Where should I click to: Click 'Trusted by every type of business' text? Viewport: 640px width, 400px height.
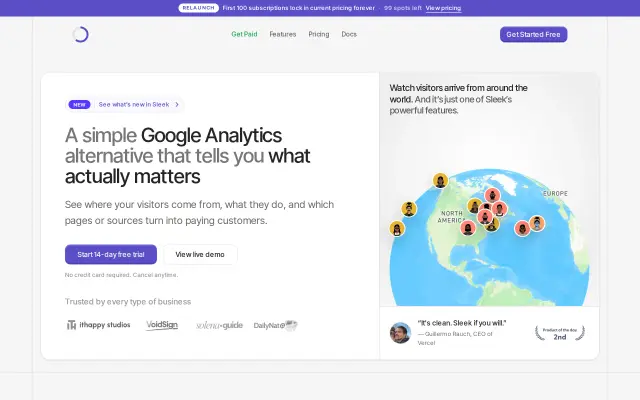[128, 302]
